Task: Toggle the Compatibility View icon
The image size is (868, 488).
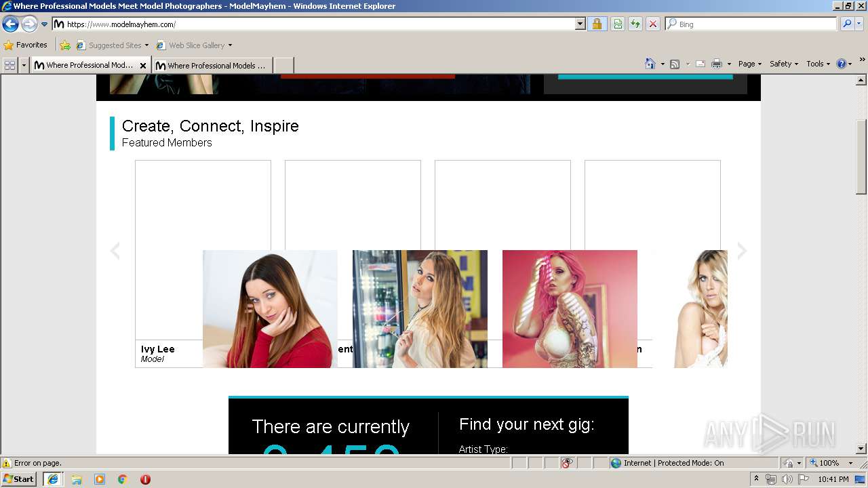Action: pos(618,24)
